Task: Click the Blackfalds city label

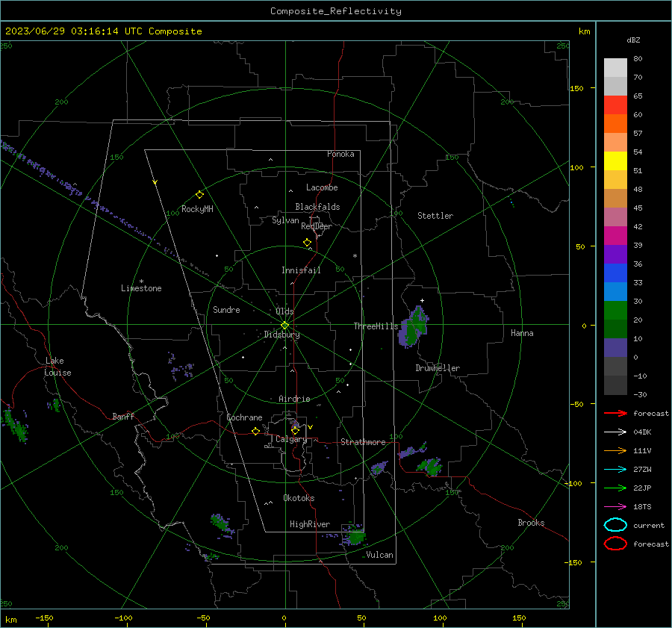Action: (317, 207)
